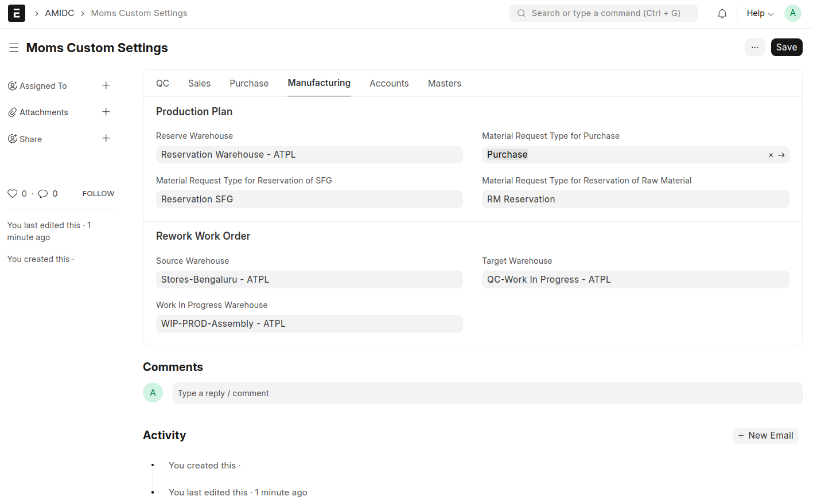Open the user avatar menu
The width and height of the screenshot is (813, 504).
click(792, 13)
